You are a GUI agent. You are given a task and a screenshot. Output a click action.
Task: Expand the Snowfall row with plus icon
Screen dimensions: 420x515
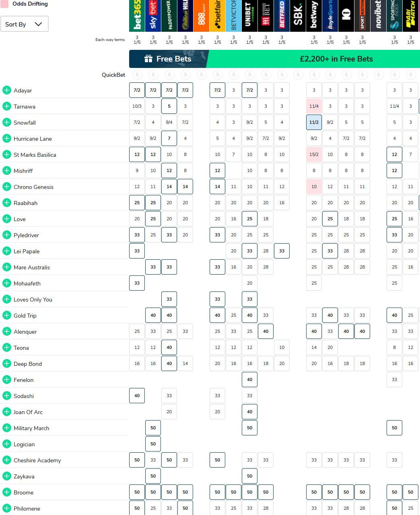tap(6, 122)
